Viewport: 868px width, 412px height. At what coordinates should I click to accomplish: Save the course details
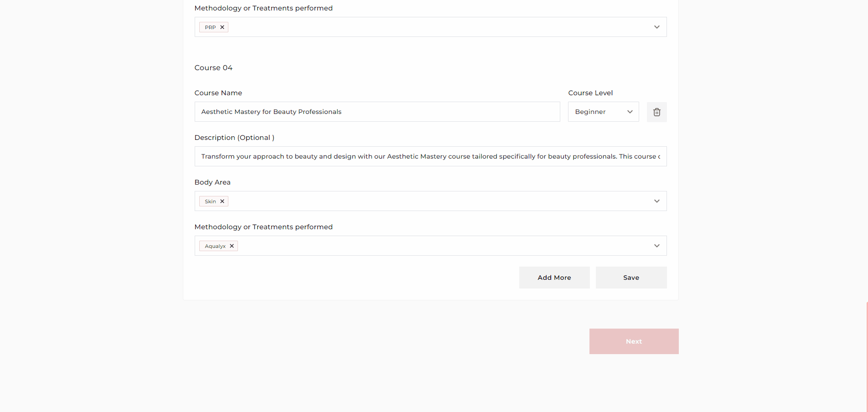(631, 278)
